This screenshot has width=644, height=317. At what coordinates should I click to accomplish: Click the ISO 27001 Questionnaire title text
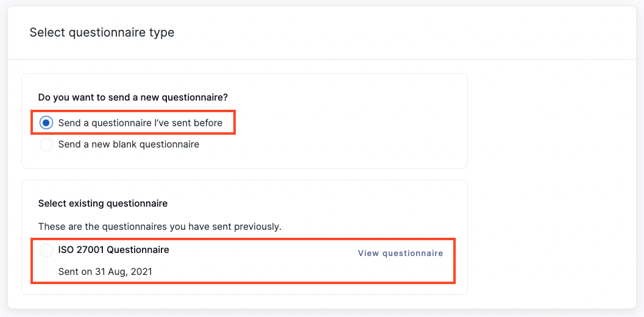114,249
